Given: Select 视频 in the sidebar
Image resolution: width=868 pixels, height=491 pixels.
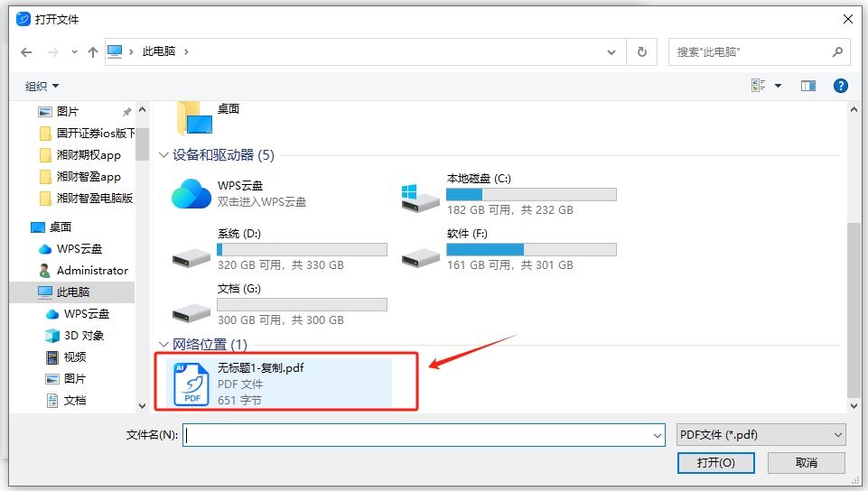Looking at the screenshot, I should [x=66, y=357].
